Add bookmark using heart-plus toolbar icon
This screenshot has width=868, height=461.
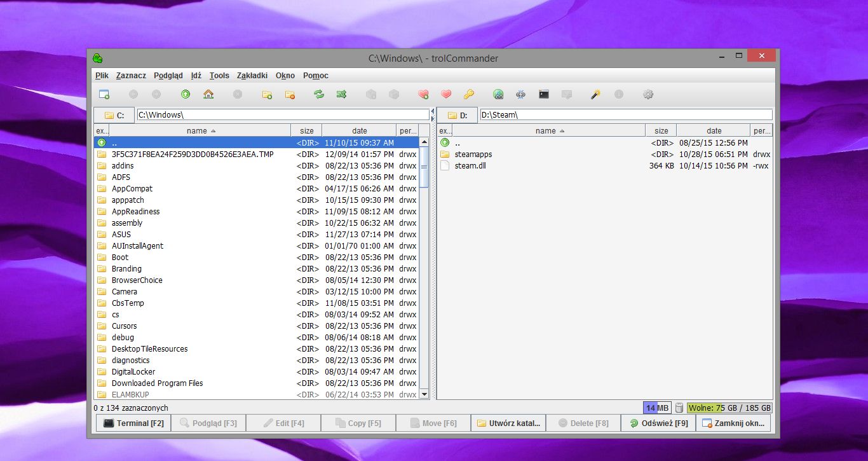point(423,94)
